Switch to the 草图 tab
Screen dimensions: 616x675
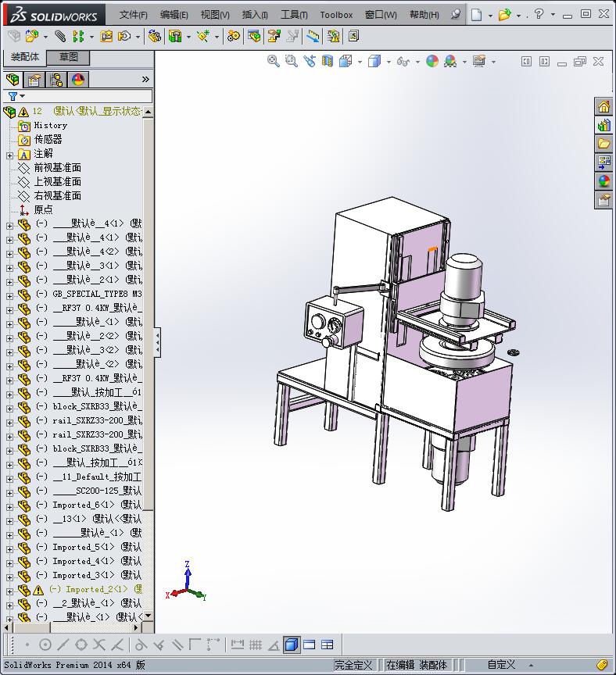coord(69,57)
